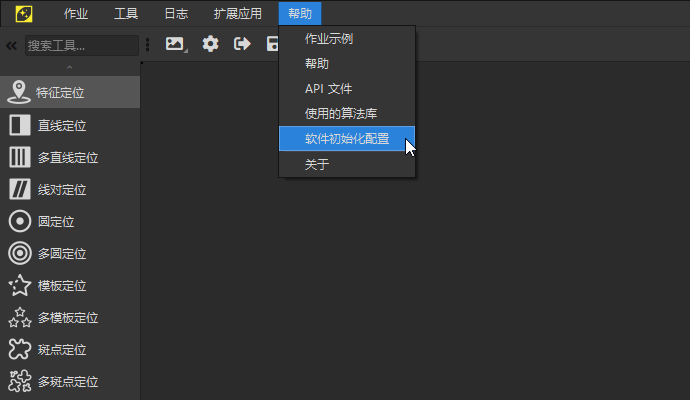690x400 pixels.
Task: Select the 特征定位 tool
Action: pyautogui.click(x=60, y=93)
